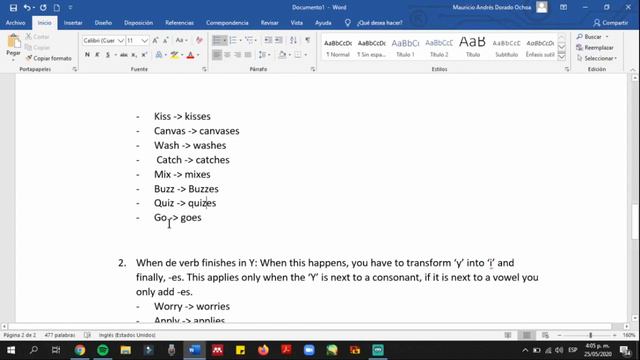The height and width of the screenshot is (360, 640).
Task: Toggle left text alignment
Action: click(x=217, y=55)
